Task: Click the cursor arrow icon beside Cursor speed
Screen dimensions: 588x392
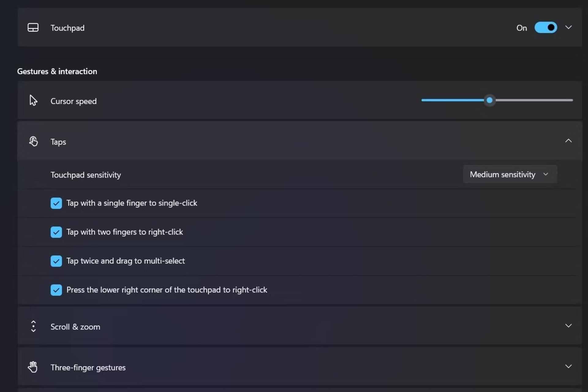Action: click(33, 100)
